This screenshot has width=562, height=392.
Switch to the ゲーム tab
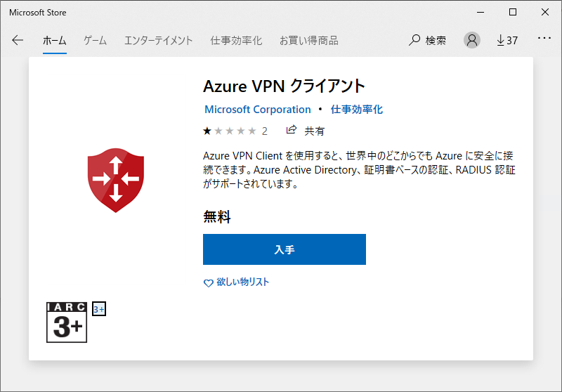(95, 41)
